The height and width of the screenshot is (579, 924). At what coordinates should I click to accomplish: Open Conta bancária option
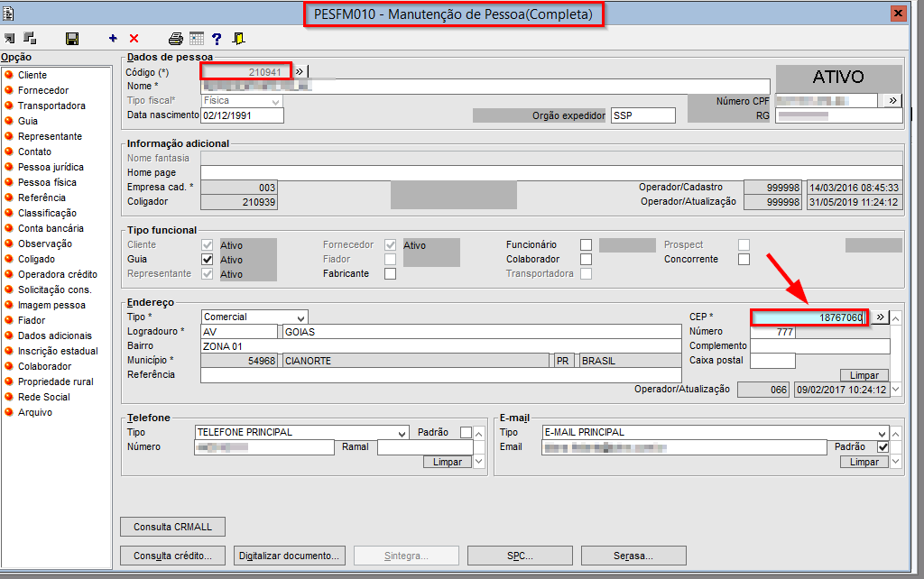[x=51, y=228]
